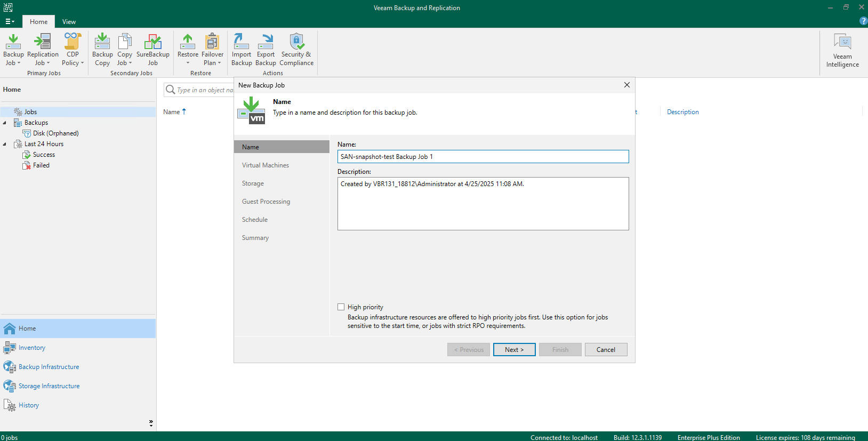The image size is (868, 441).
Task: Click the Import Backup ribbon icon
Action: pos(242,49)
